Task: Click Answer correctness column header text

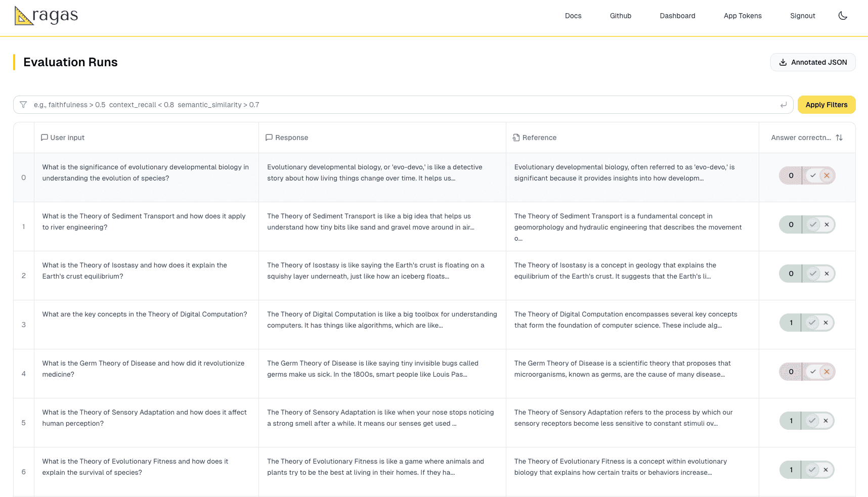Action: [x=801, y=138]
